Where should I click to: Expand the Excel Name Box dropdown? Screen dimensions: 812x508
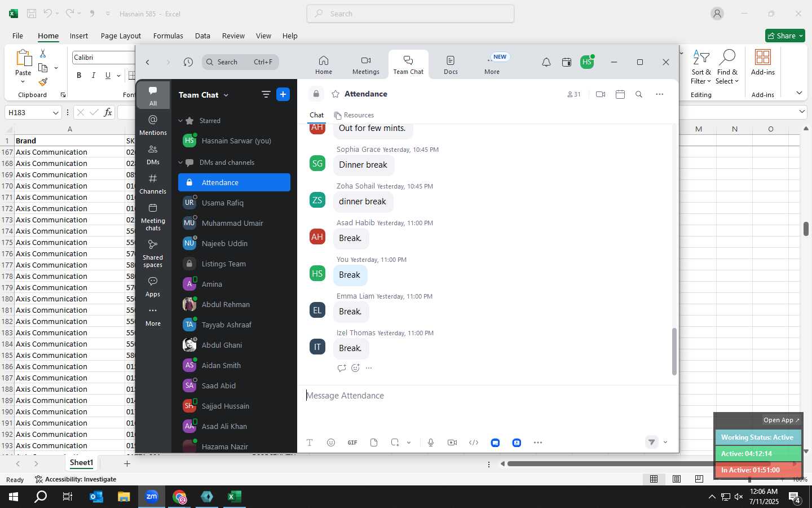[55, 112]
